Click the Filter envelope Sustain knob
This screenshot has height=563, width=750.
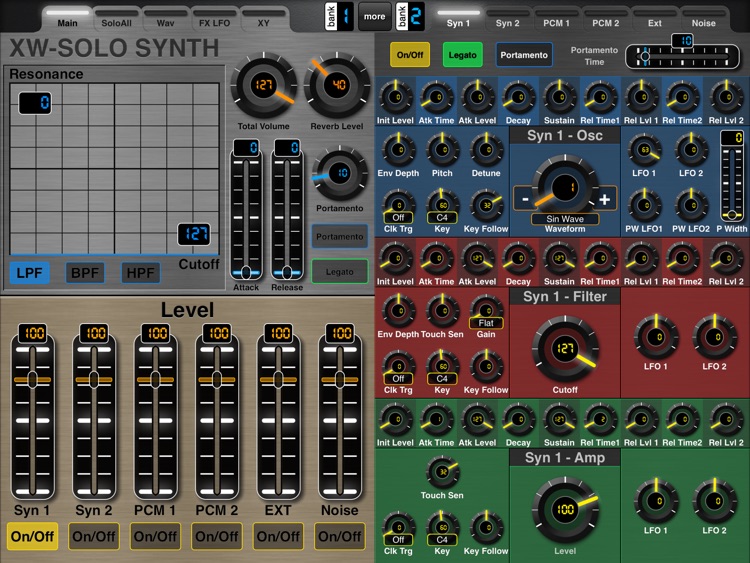pos(559,258)
